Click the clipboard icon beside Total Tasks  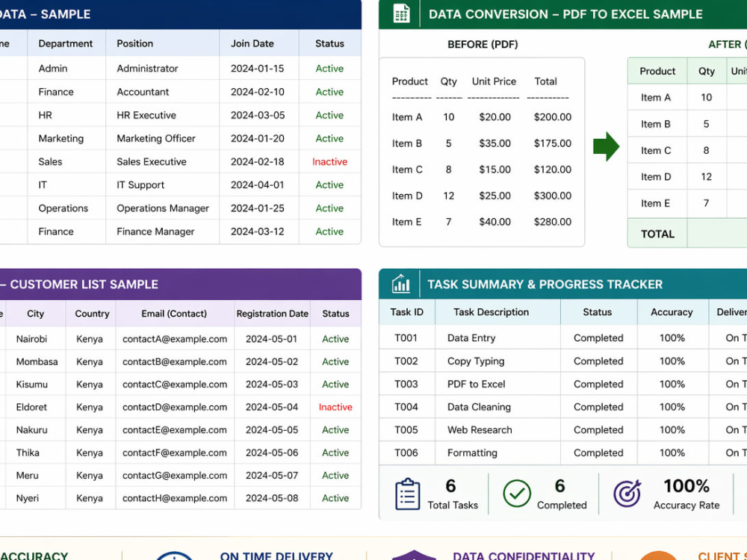[x=407, y=494]
